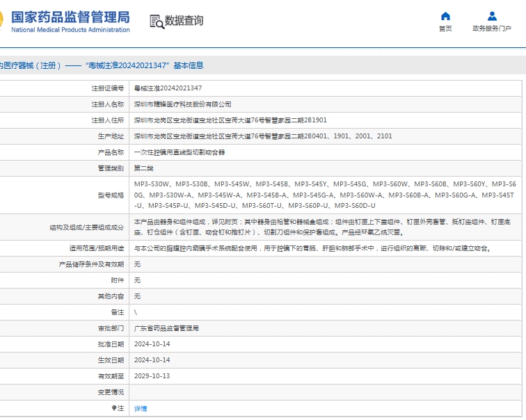Image resolution: width=526 pixels, height=420 pixels.
Task: Select the 生产地址 value ending 2101
Action: (x=263, y=136)
